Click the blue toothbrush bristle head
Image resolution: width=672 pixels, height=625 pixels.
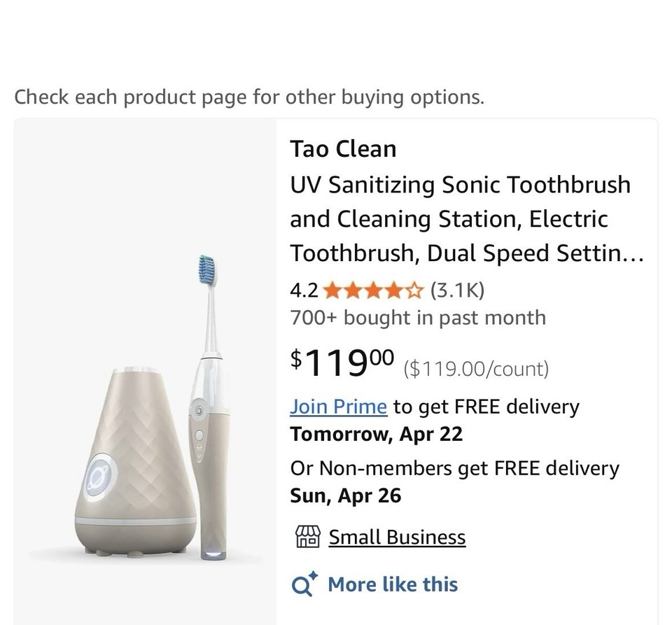[x=206, y=268]
